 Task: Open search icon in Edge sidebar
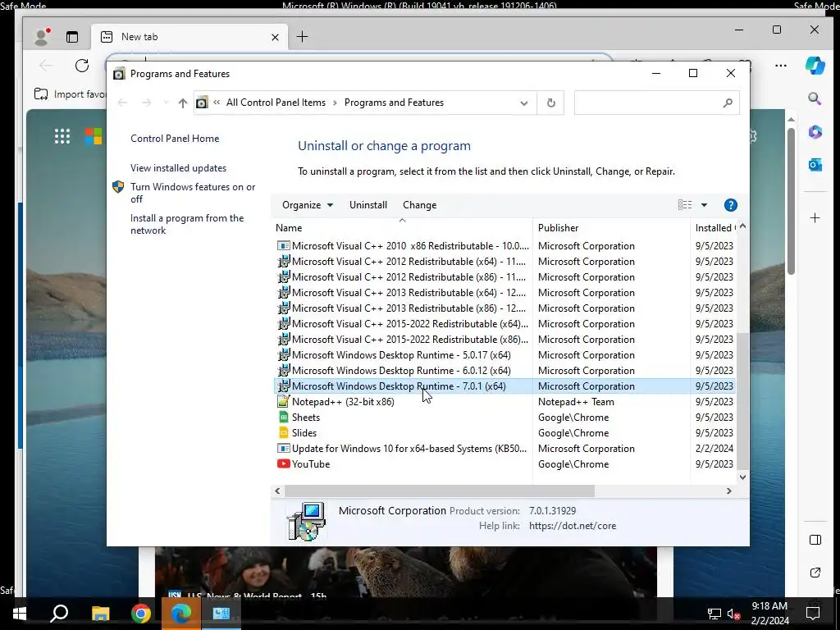[x=815, y=98]
